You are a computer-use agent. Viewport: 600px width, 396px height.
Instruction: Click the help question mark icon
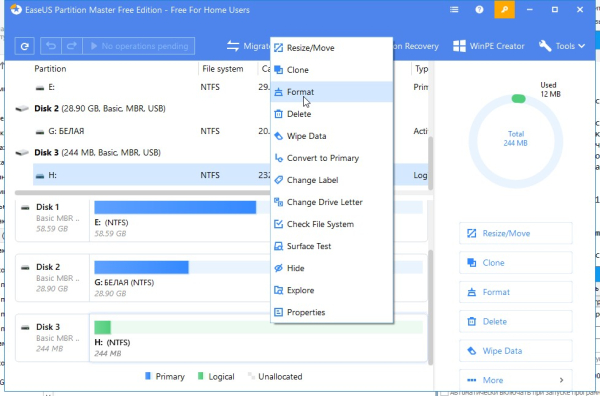tap(479, 10)
